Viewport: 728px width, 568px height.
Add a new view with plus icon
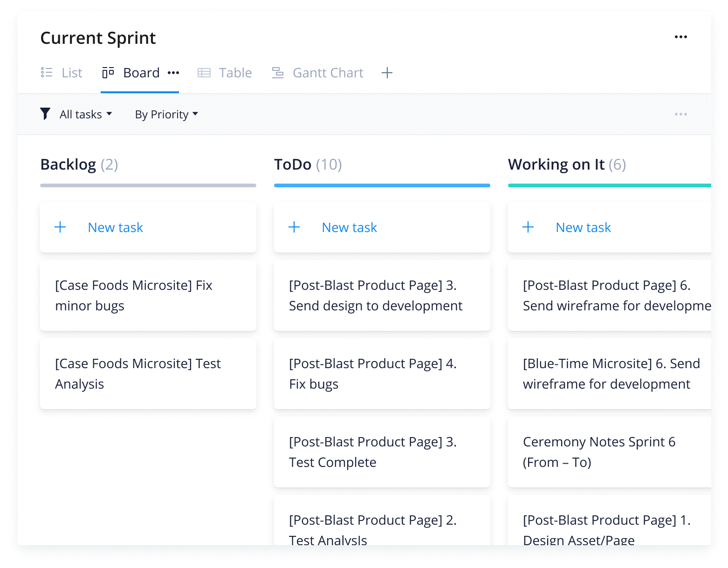tap(387, 73)
